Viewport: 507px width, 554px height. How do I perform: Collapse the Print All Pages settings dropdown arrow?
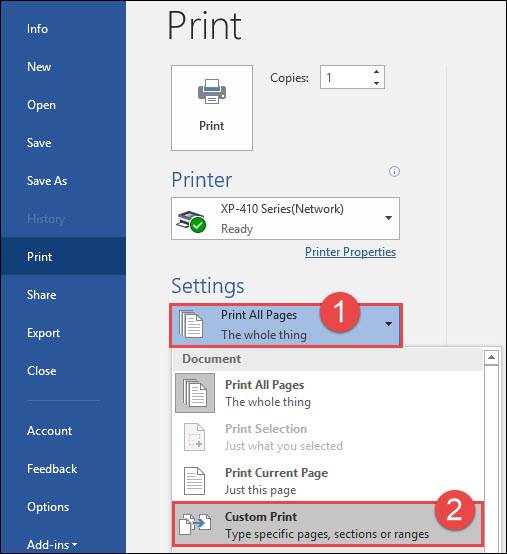(388, 324)
